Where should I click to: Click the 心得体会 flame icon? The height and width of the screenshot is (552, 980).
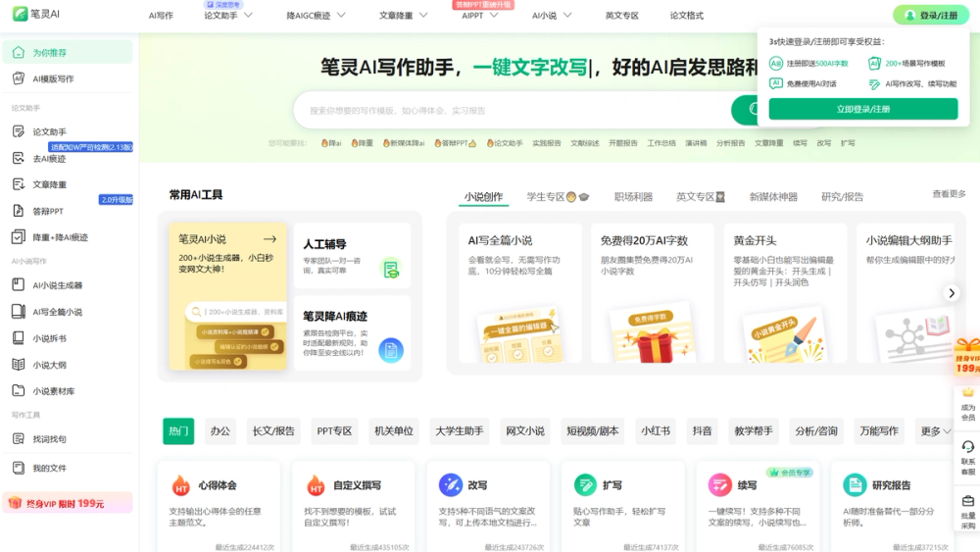point(180,485)
